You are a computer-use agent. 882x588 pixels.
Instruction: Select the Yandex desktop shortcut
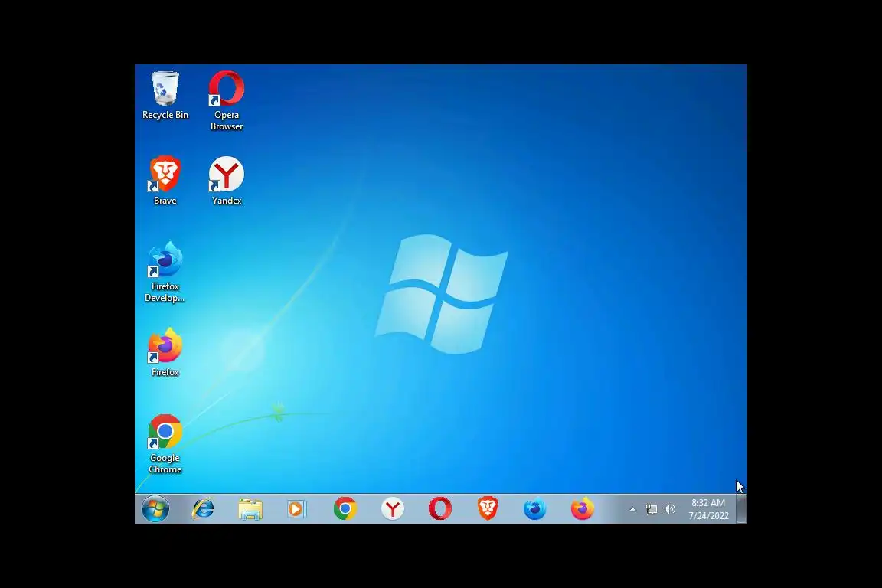point(227,181)
